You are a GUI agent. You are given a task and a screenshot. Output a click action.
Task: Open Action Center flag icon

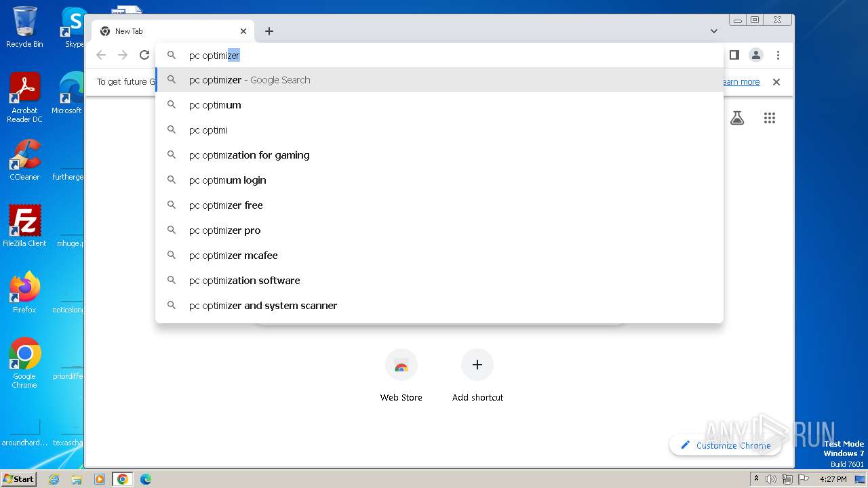point(804,479)
